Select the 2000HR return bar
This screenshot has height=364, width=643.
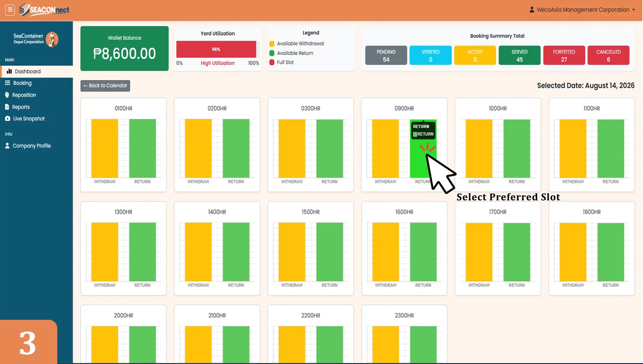pos(142,345)
